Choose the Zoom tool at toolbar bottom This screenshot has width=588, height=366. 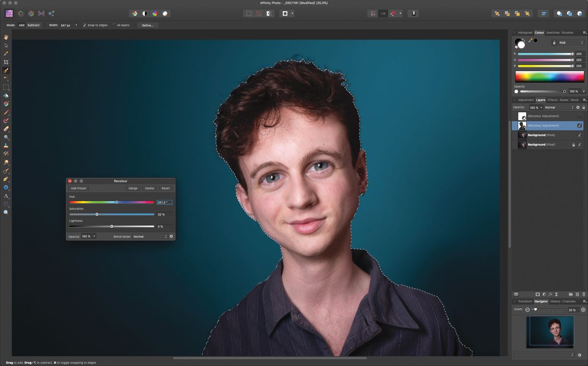[6, 212]
